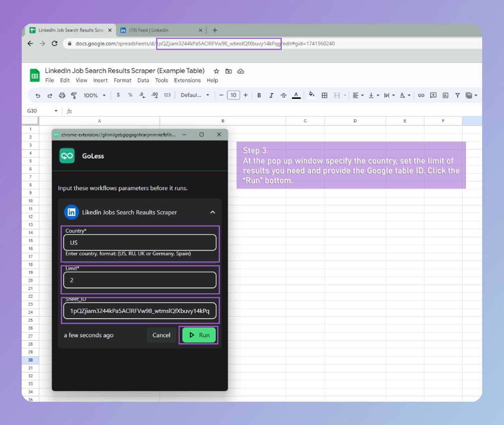Open the File menu
This screenshot has width=504, height=425.
[50, 80]
